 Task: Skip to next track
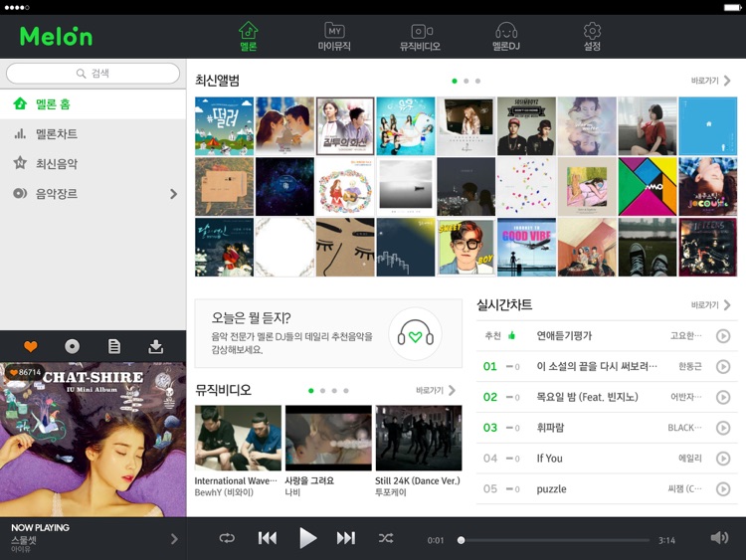pos(346,538)
